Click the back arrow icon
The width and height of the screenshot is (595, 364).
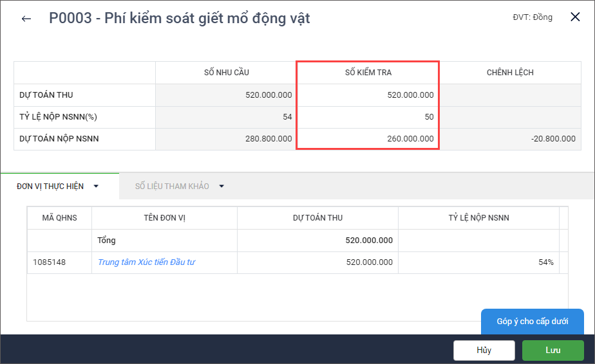pos(26,19)
